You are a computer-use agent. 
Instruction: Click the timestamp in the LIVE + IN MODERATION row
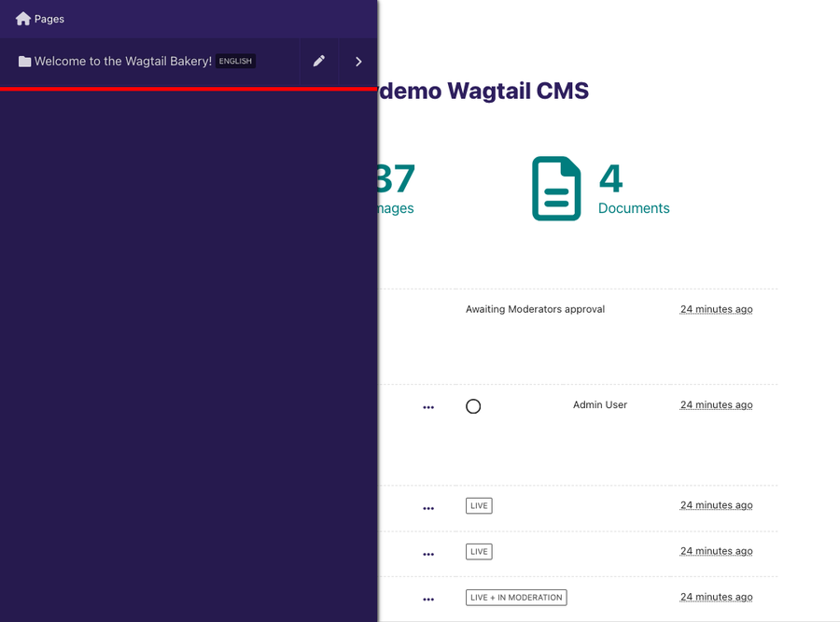pos(716,597)
